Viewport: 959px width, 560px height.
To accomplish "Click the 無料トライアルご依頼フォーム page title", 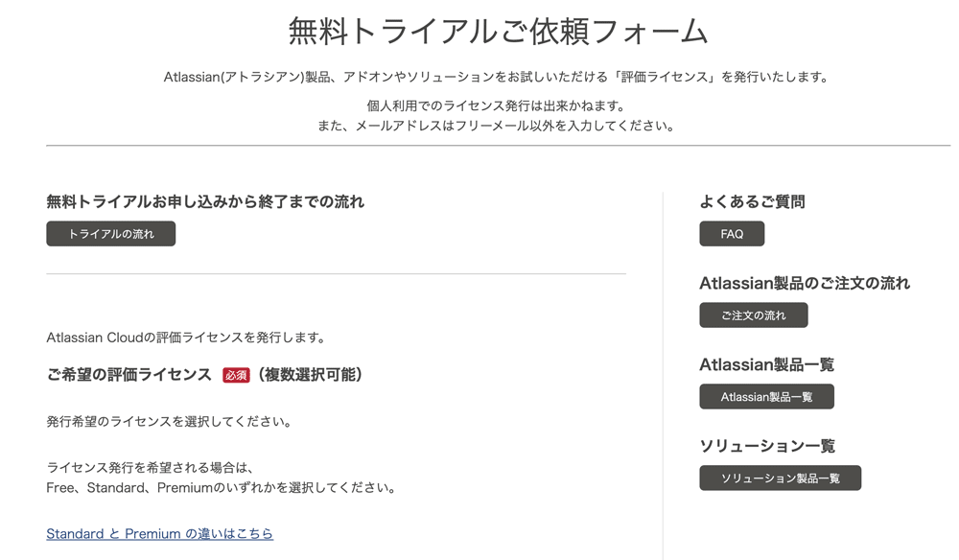I will pyautogui.click(x=498, y=32).
